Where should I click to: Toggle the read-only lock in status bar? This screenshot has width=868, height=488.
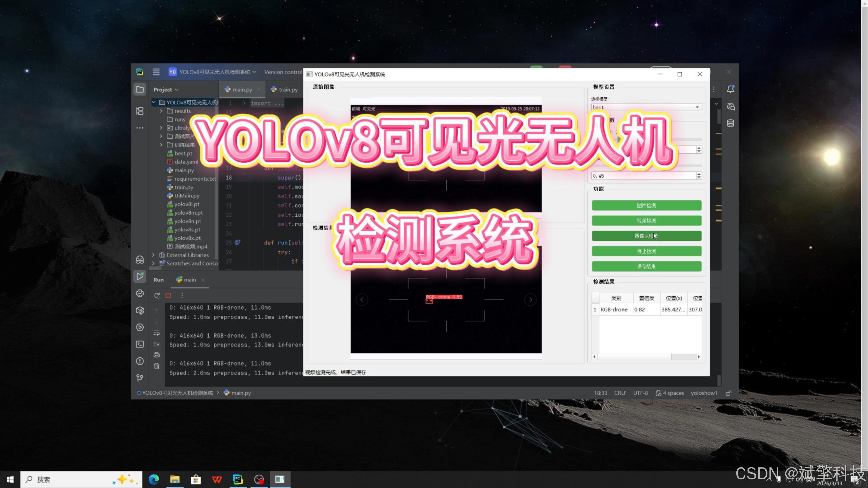click(x=729, y=393)
